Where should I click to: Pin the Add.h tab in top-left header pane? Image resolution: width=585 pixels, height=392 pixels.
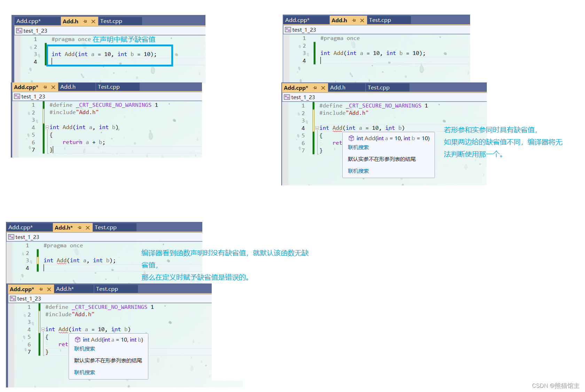[85, 22]
